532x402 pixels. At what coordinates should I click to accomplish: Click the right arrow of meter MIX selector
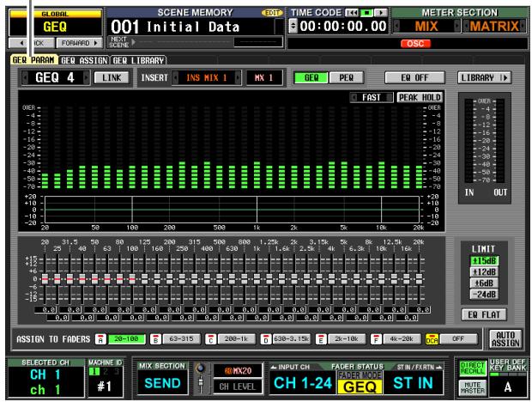coord(457,26)
